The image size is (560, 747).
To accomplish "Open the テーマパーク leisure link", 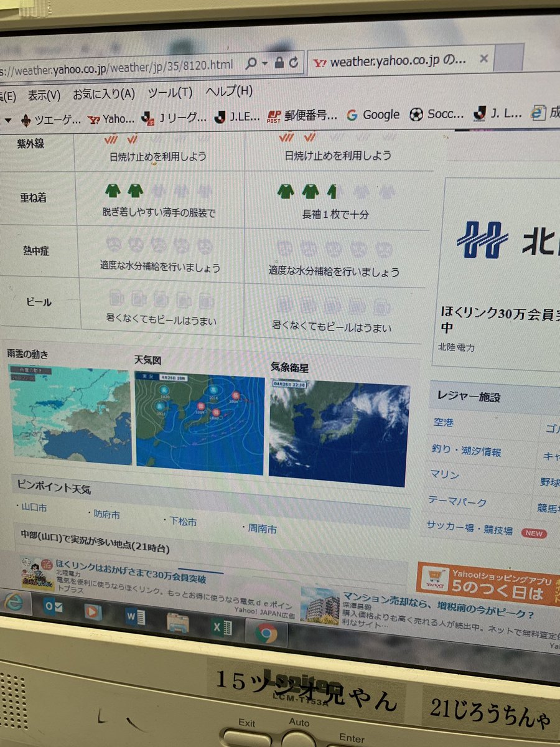I will [457, 500].
